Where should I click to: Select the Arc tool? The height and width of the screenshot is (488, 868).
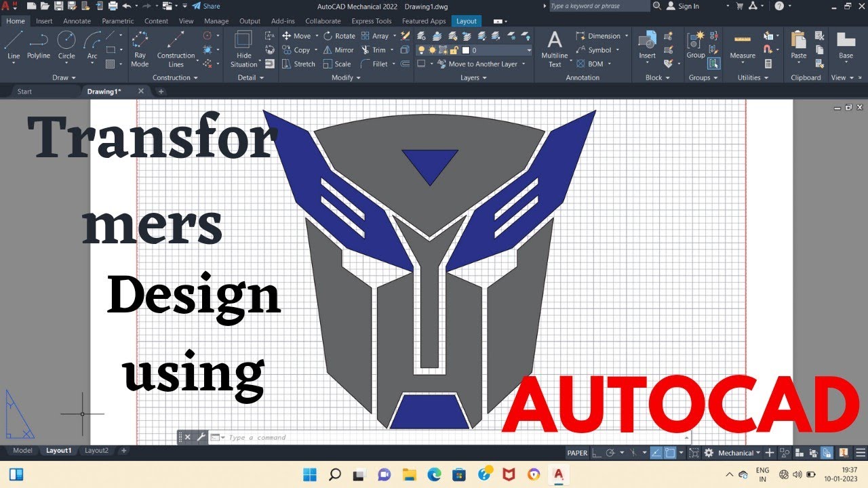click(x=92, y=45)
